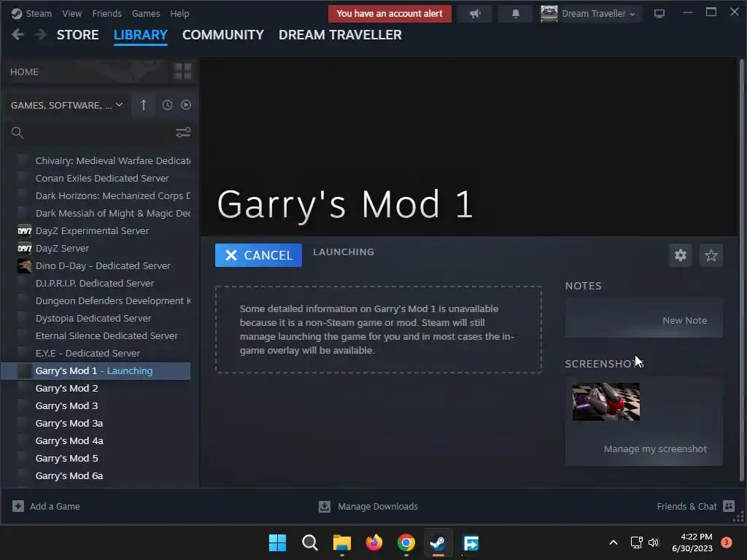Cancel launching Garry's Mod 1

[258, 255]
